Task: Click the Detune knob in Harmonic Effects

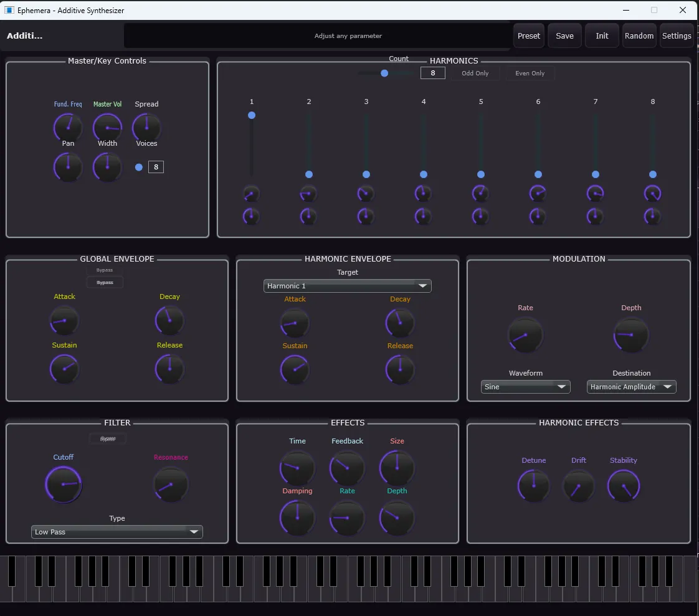Action: (x=534, y=486)
